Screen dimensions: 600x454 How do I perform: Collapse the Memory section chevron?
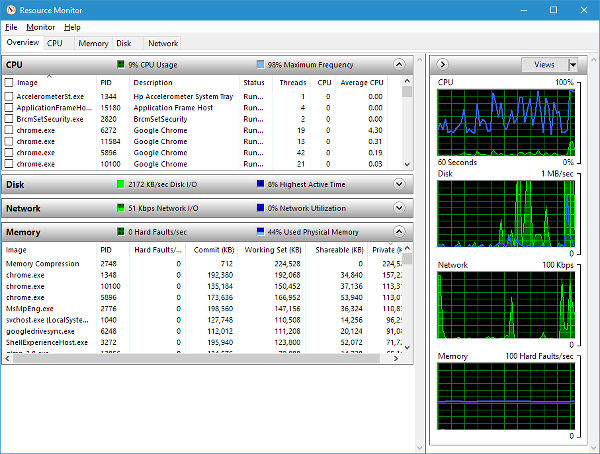399,232
